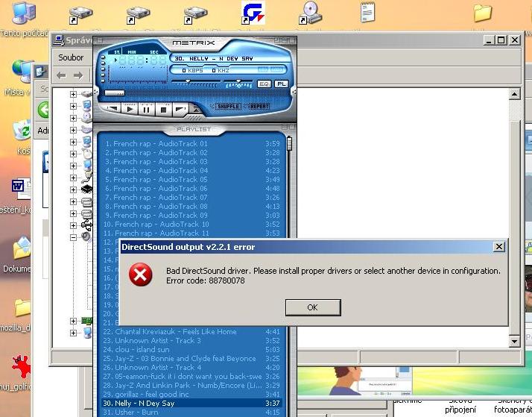The width and height of the screenshot is (532, 417).
Task: Select highlighted entry 30 Nelly - N Dey Say
Action: pos(192,403)
